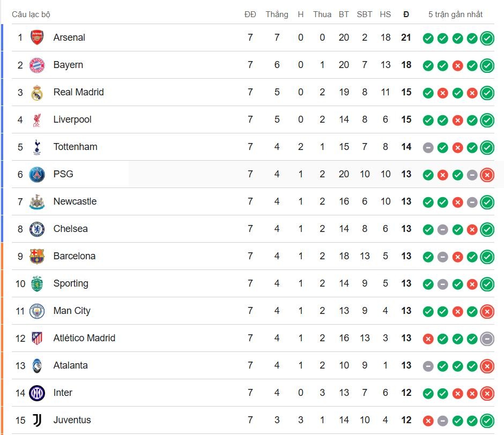Click the Real Madrid club crest
This screenshot has height=435, width=504.
pos(36,92)
